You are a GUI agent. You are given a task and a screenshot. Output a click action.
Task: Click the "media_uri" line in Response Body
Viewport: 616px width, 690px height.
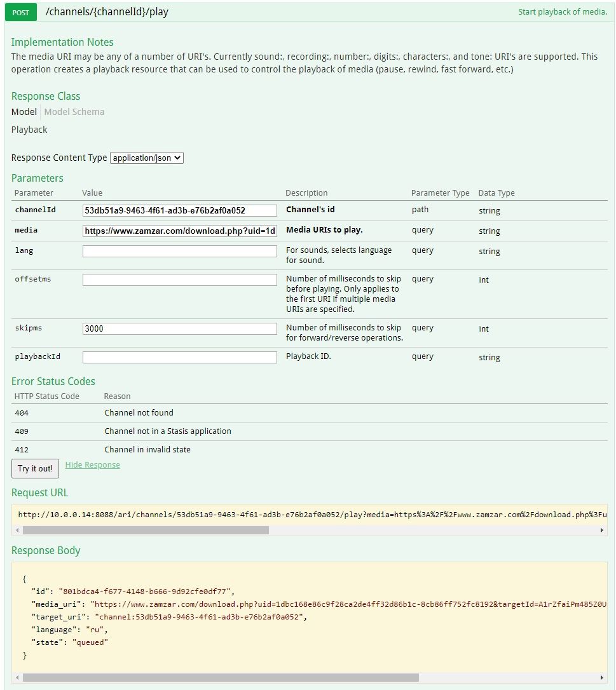[318, 605]
